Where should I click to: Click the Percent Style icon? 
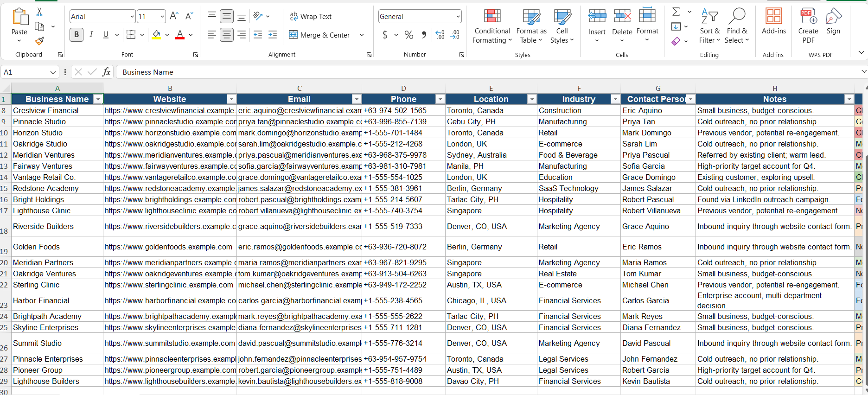(409, 35)
